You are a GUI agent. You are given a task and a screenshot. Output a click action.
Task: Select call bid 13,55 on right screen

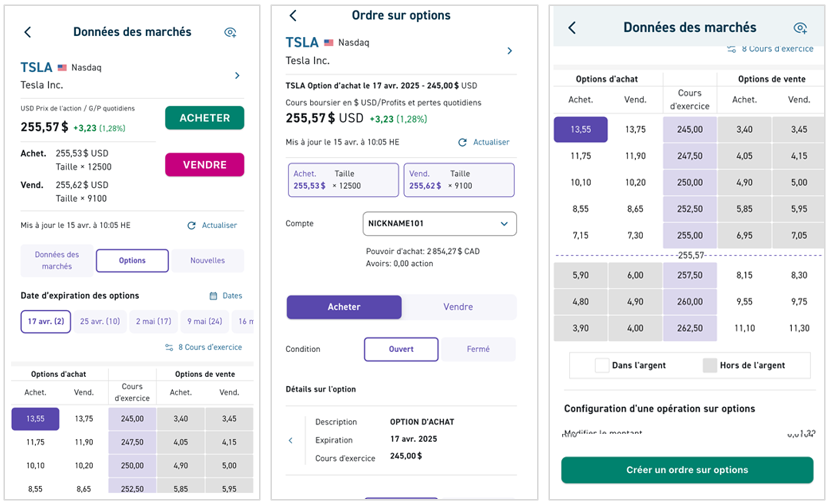point(581,130)
